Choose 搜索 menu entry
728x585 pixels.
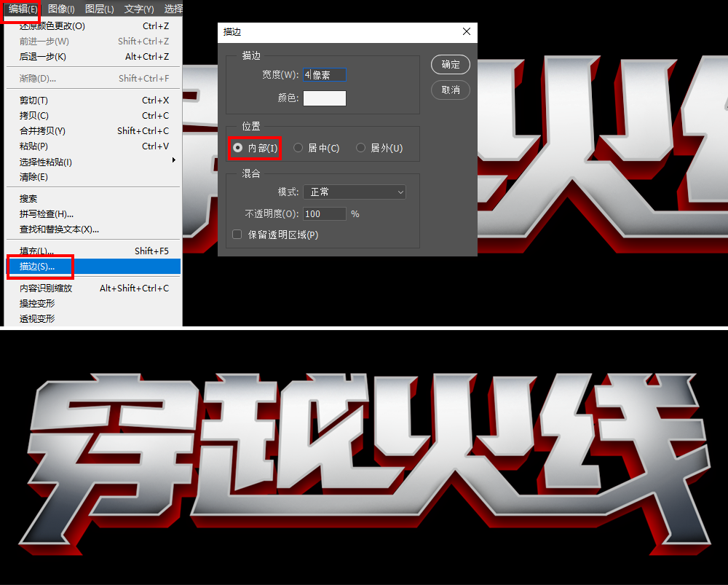click(93, 199)
